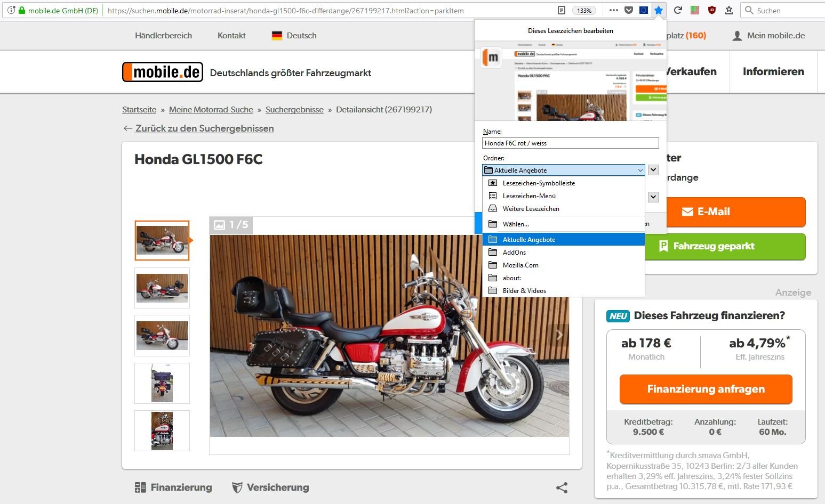Screen dimensions: 825x504
Task: Select Lesezeichen-Menü folder option
Action: point(564,196)
